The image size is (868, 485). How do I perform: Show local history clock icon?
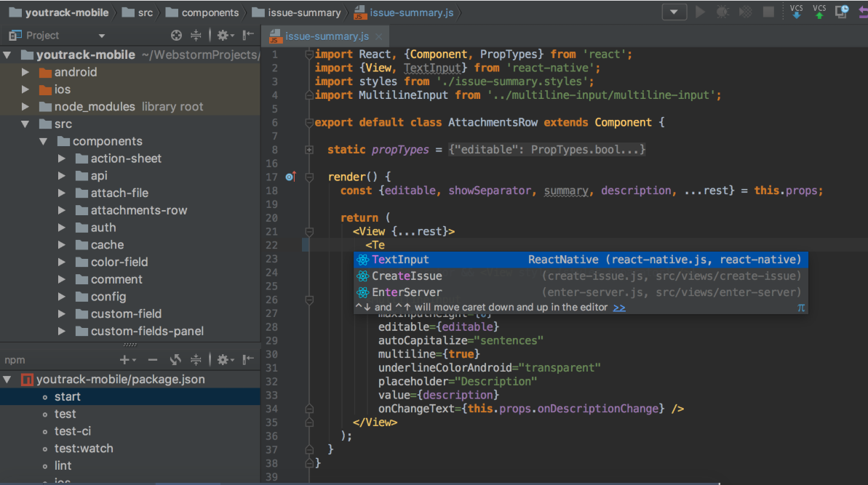tap(841, 12)
